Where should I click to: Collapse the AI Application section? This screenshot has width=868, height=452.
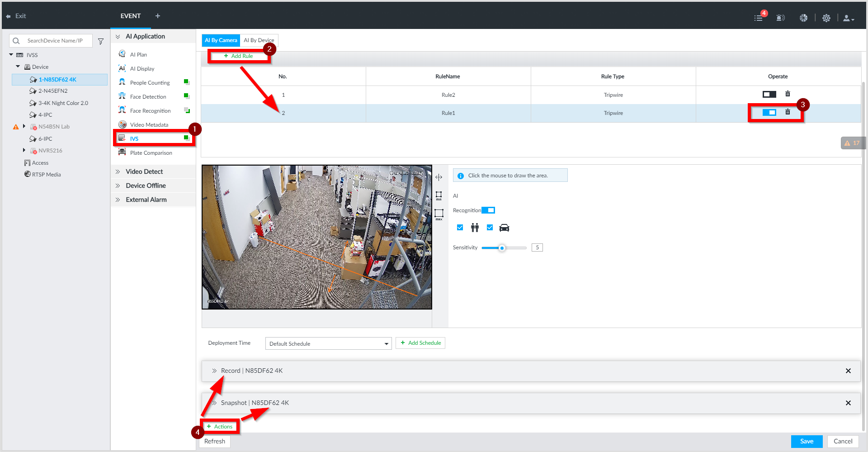pos(118,37)
